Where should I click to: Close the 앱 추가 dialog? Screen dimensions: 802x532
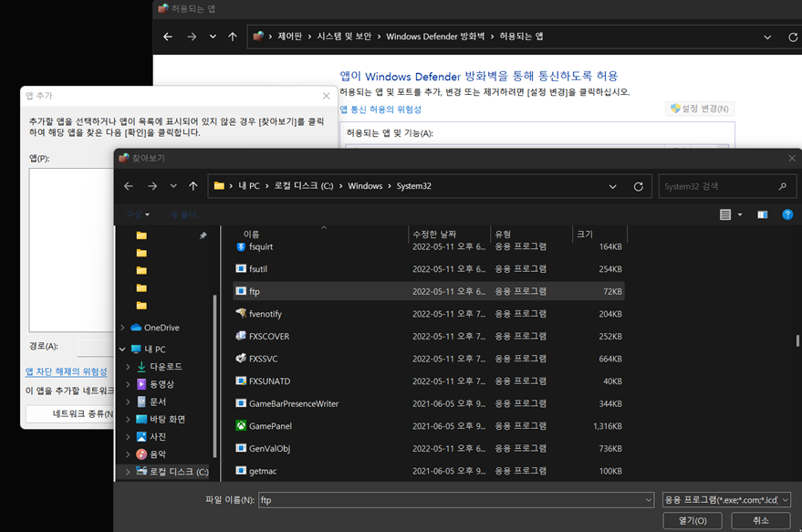point(327,96)
